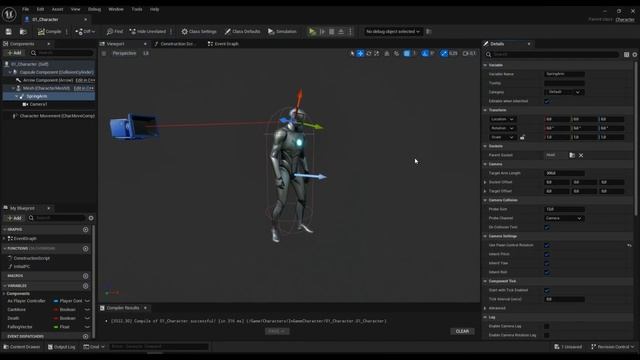This screenshot has height=360, width=640.
Task: Open the Probe Channel dropdown
Action: 564,218
